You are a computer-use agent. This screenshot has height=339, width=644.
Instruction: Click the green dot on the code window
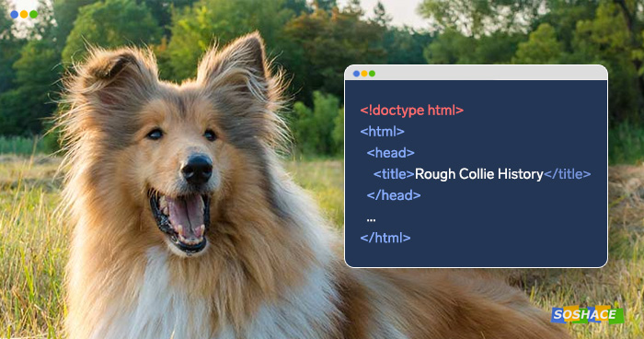[x=372, y=74]
